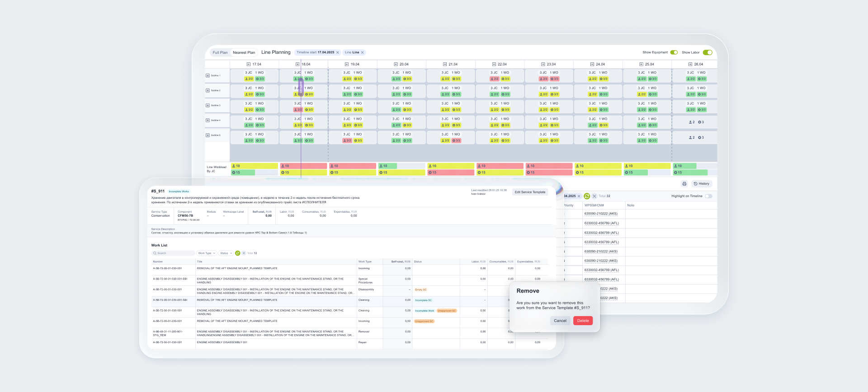Remove the Timeline start 17.04.2025 filter chip
The height and width of the screenshot is (392, 868).
coord(337,52)
